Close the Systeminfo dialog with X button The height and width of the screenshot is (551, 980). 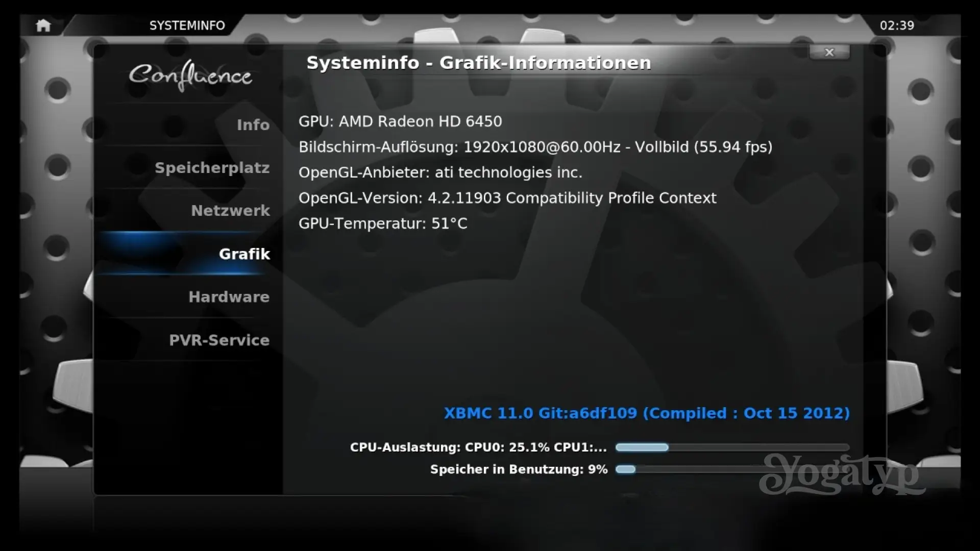[x=829, y=52]
